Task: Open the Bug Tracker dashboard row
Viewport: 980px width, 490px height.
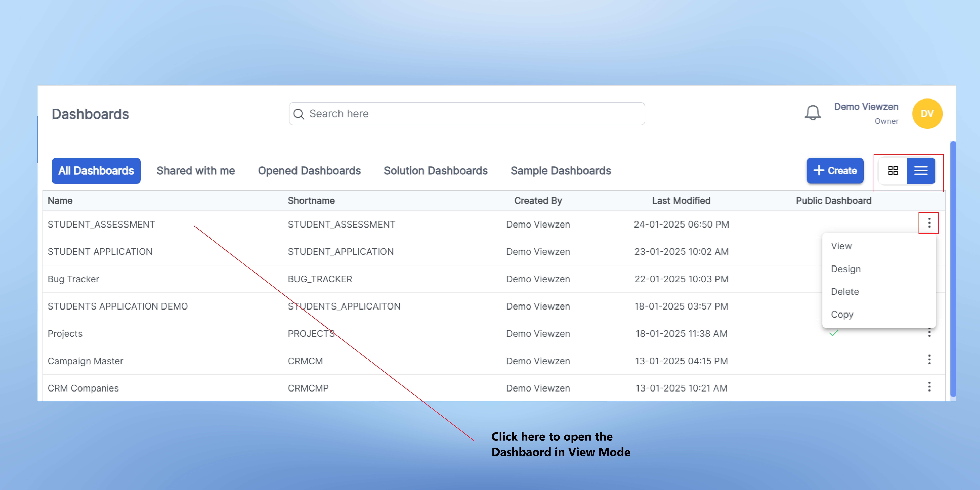Action: tap(73, 279)
